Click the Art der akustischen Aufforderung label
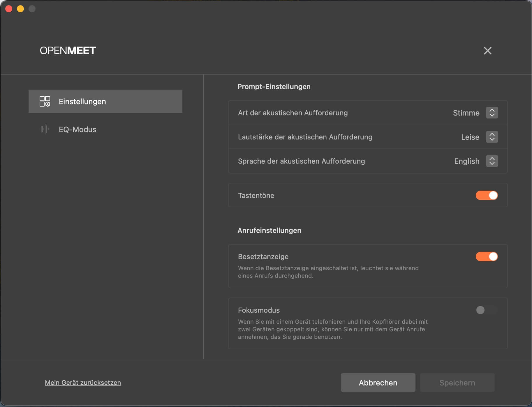Image resolution: width=532 pixels, height=407 pixels. tap(293, 113)
